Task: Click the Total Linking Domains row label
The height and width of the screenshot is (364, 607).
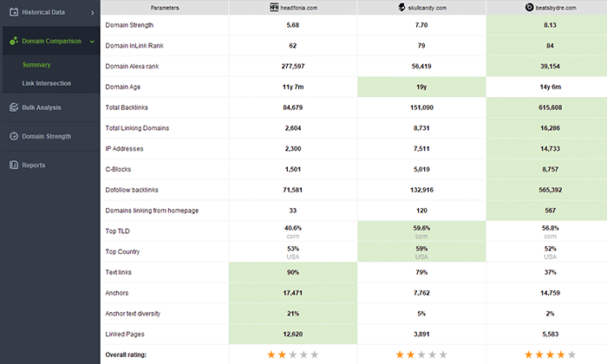Action: pos(137,128)
